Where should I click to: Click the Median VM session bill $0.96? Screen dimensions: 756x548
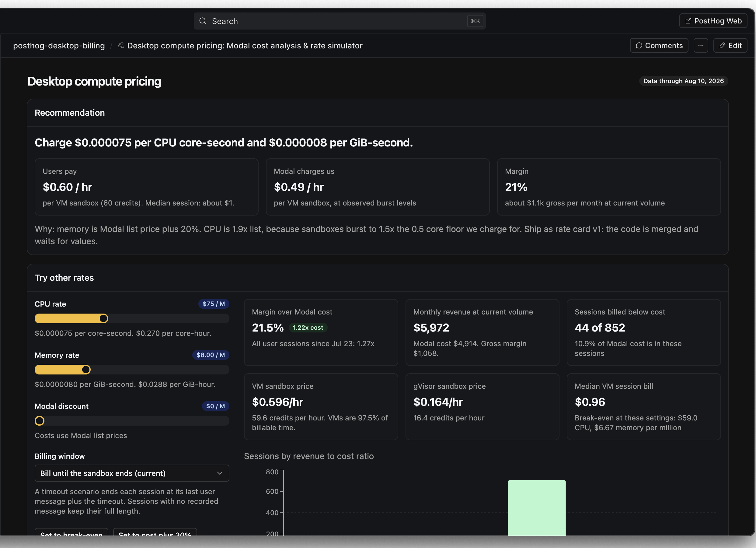(590, 402)
